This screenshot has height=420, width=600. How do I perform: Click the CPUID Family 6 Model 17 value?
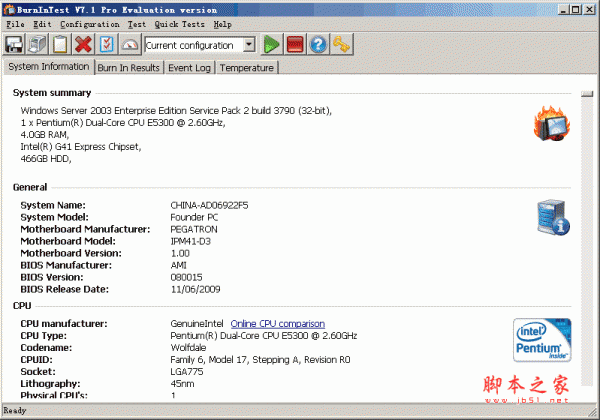click(260, 360)
